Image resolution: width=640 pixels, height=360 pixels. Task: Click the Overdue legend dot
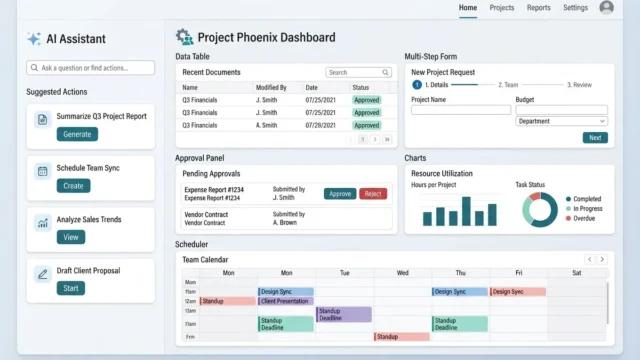568,218
